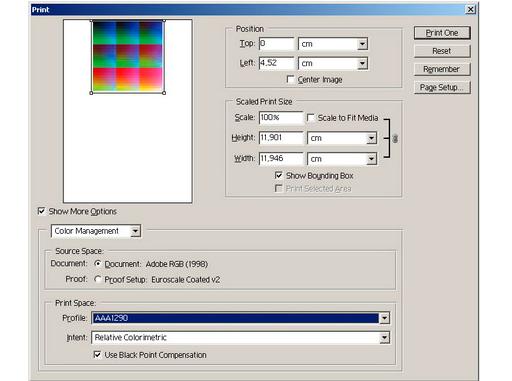512x381 pixels.
Task: Select the Proof Setup radio button
Action: click(x=98, y=279)
